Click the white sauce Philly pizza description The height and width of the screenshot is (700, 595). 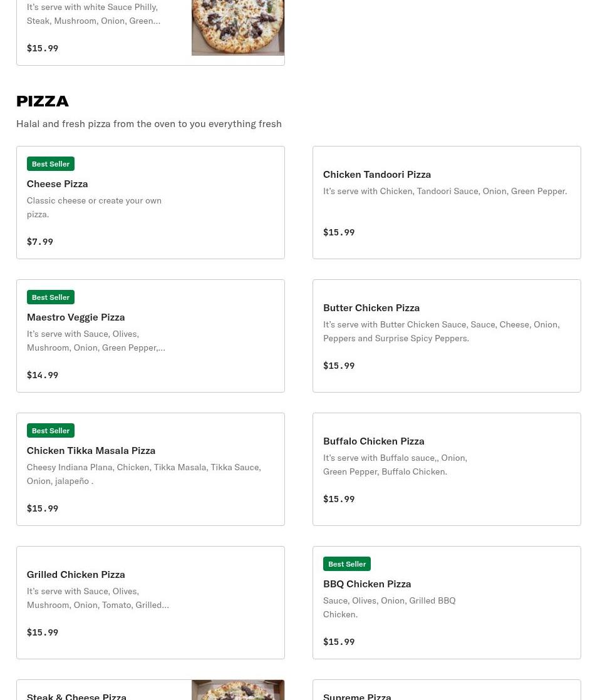pos(93,14)
